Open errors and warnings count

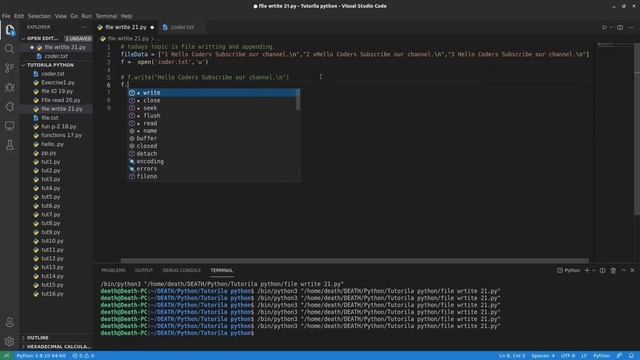pos(83,356)
